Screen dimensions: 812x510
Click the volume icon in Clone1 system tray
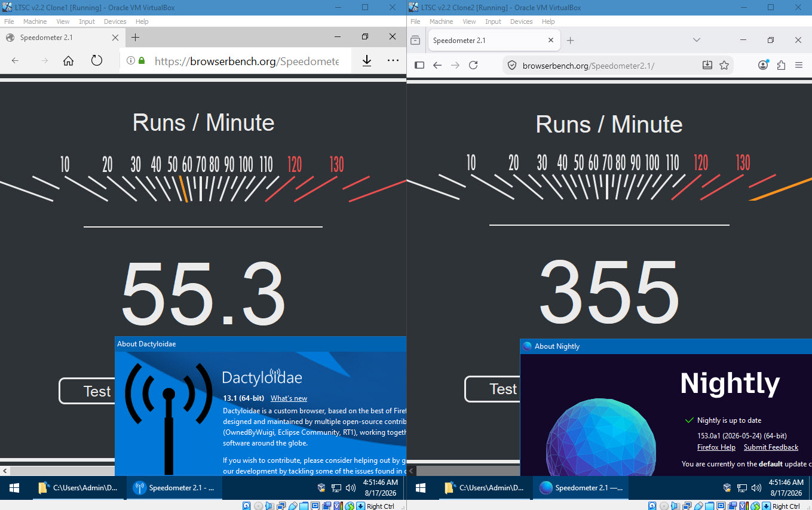pos(351,488)
